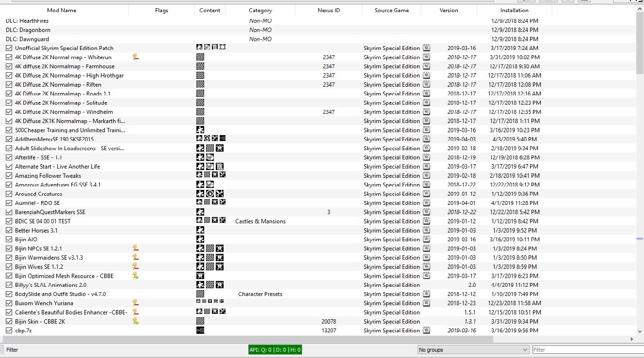Click the texture content icon in the Farmhouse row
Screen dimensions: 644x358
click(x=200, y=66)
